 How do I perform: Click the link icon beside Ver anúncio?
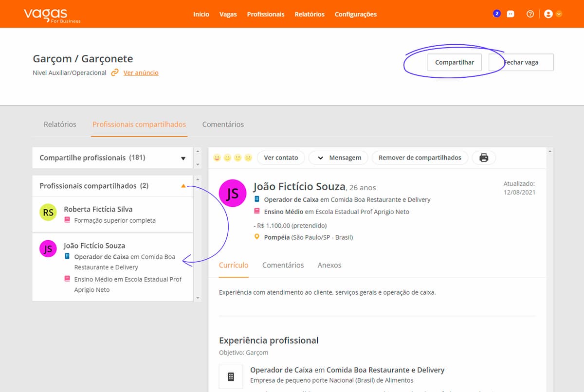[x=115, y=72]
